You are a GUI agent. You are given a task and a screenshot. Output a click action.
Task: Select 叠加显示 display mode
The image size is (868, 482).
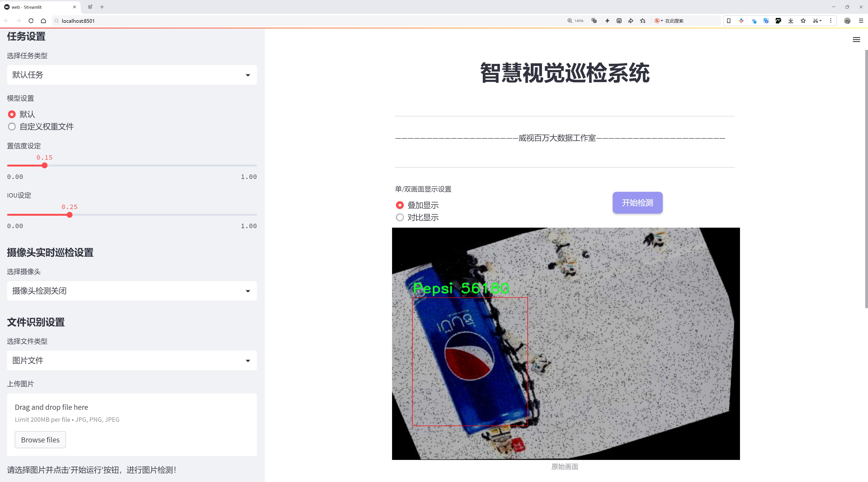[x=400, y=205]
